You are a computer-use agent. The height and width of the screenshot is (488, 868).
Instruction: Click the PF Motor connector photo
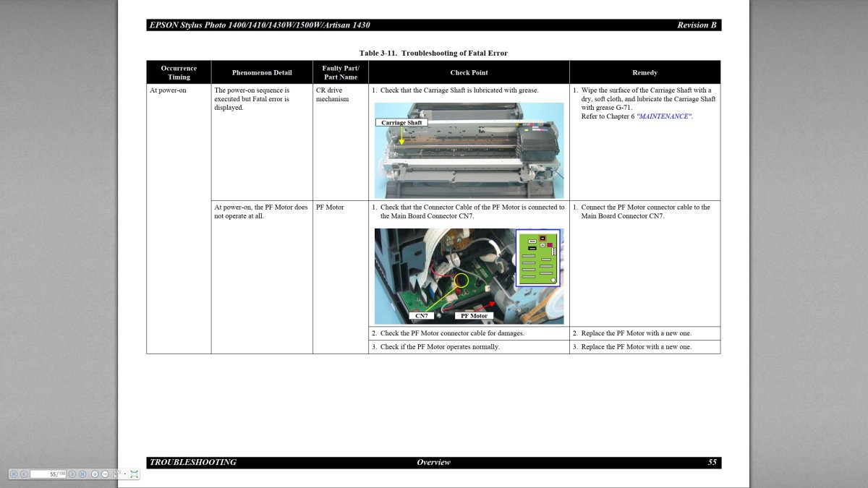click(444, 275)
